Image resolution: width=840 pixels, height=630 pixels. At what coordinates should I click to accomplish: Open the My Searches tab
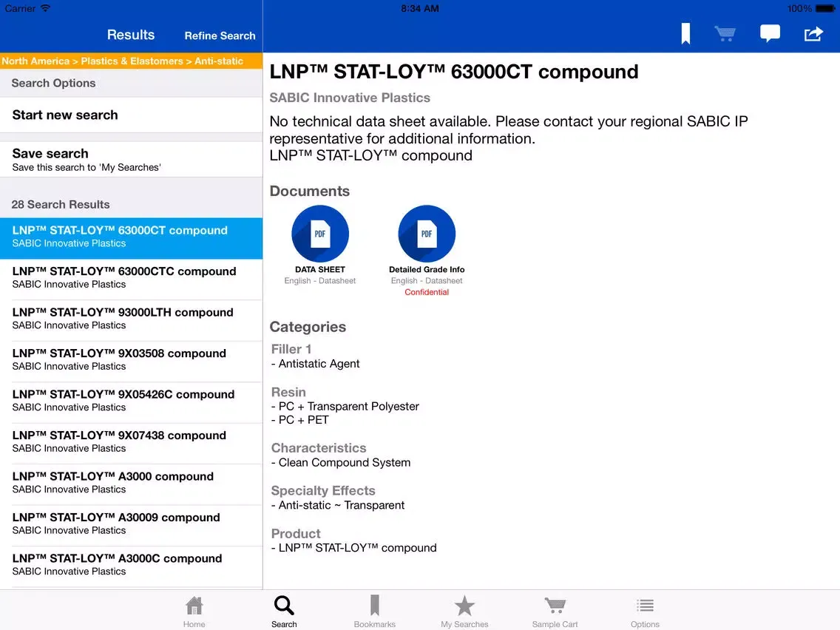click(x=464, y=612)
